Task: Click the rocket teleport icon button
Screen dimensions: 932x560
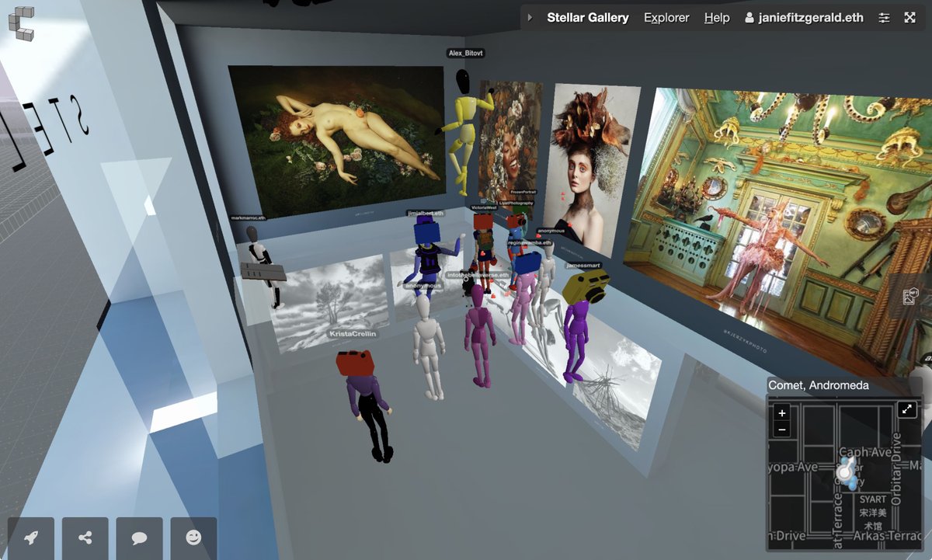Action: 31,537
